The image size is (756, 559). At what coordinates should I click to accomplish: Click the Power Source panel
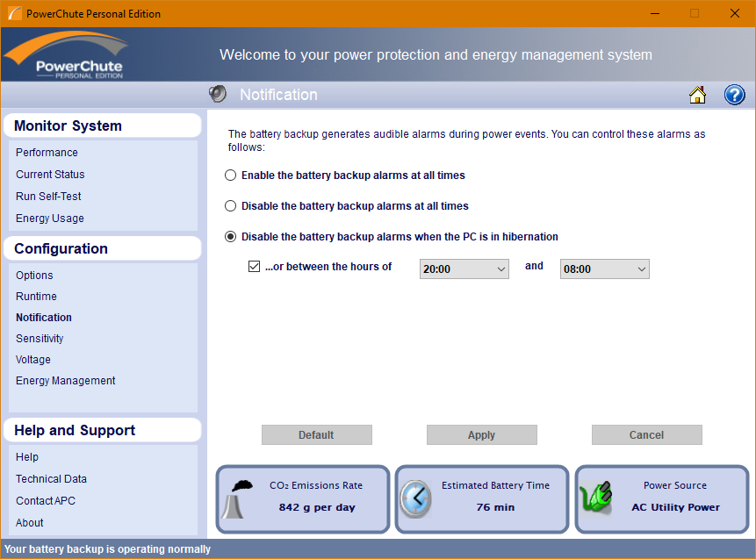pos(662,499)
